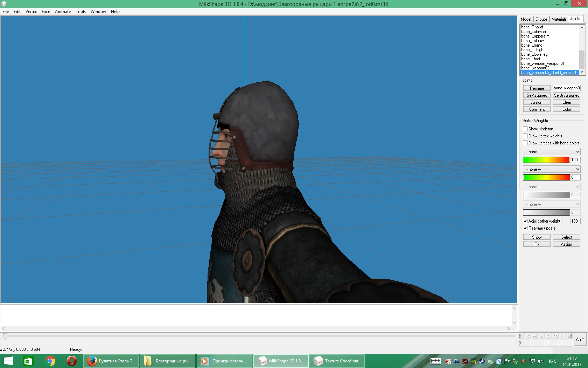Click joint list scroll up arrow
The height and width of the screenshot is (368, 588).
[x=582, y=27]
